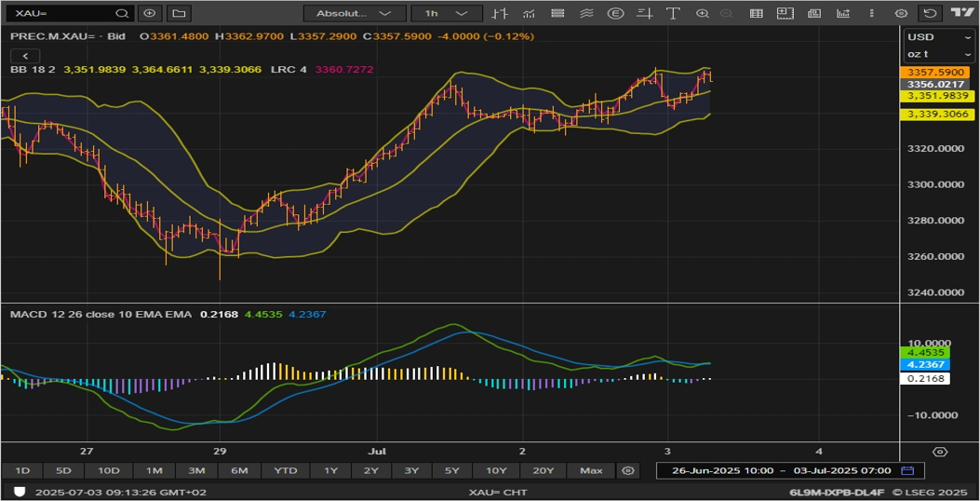
Task: Click the white 0.2168 histogram axis tag
Action: (924, 378)
